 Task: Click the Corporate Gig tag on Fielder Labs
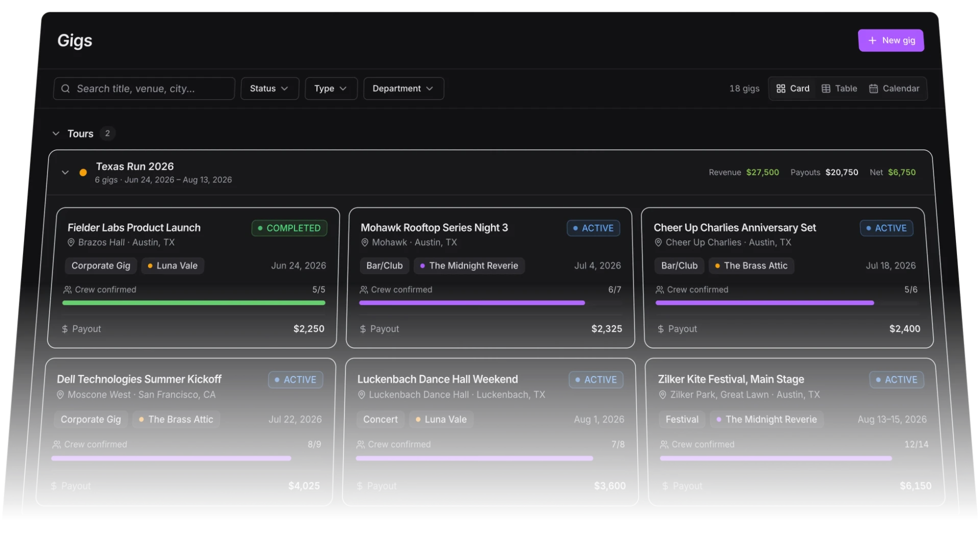coord(101,266)
